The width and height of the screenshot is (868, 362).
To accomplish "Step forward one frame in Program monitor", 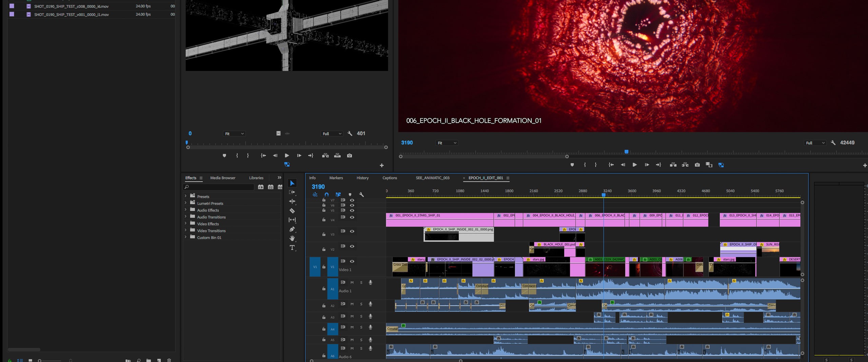I will pos(647,165).
